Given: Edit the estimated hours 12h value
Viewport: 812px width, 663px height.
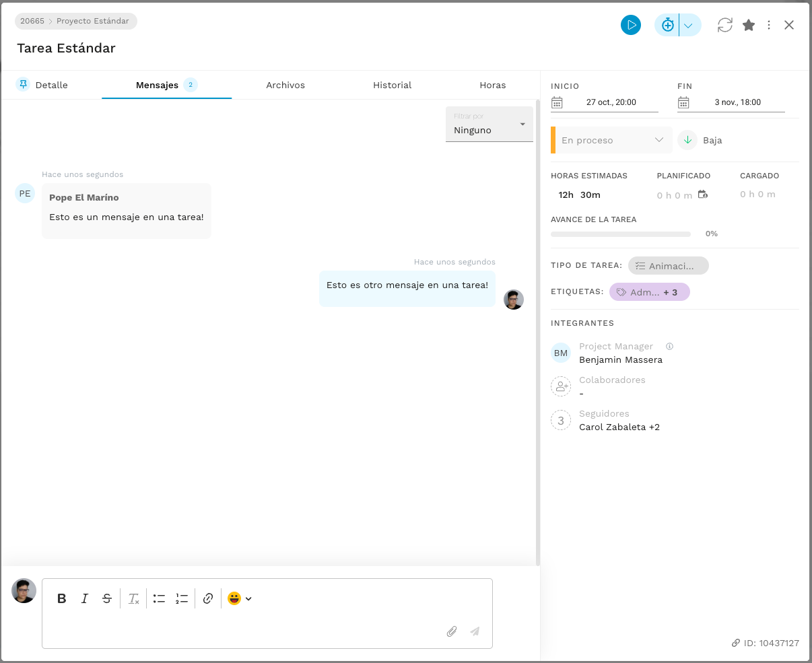Looking at the screenshot, I should pyautogui.click(x=566, y=195).
